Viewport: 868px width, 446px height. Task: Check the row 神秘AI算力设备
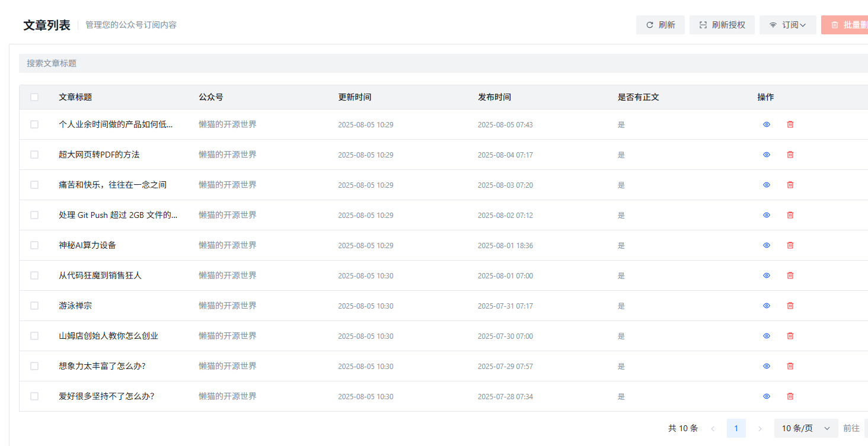34,245
